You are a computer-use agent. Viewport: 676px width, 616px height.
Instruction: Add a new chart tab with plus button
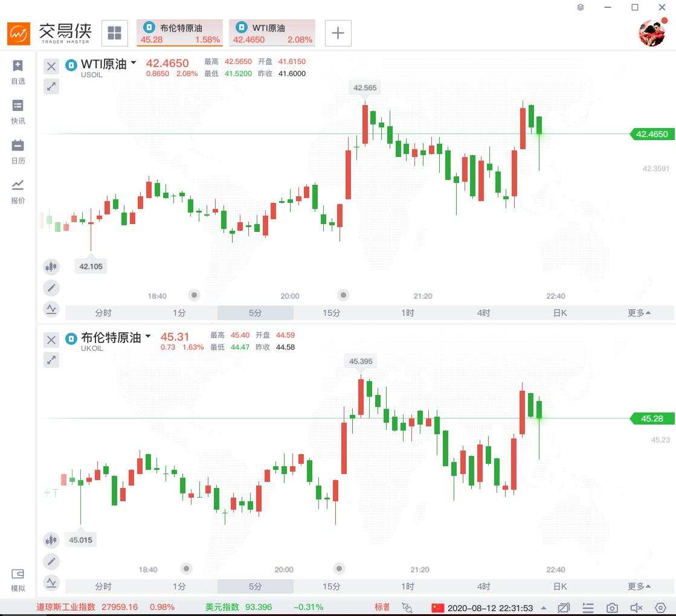click(x=338, y=33)
